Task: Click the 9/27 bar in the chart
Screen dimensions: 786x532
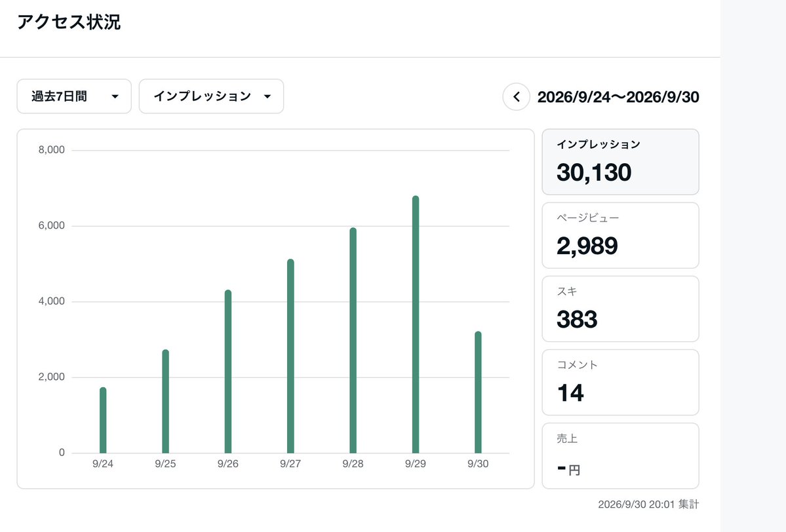Action: coord(291,356)
